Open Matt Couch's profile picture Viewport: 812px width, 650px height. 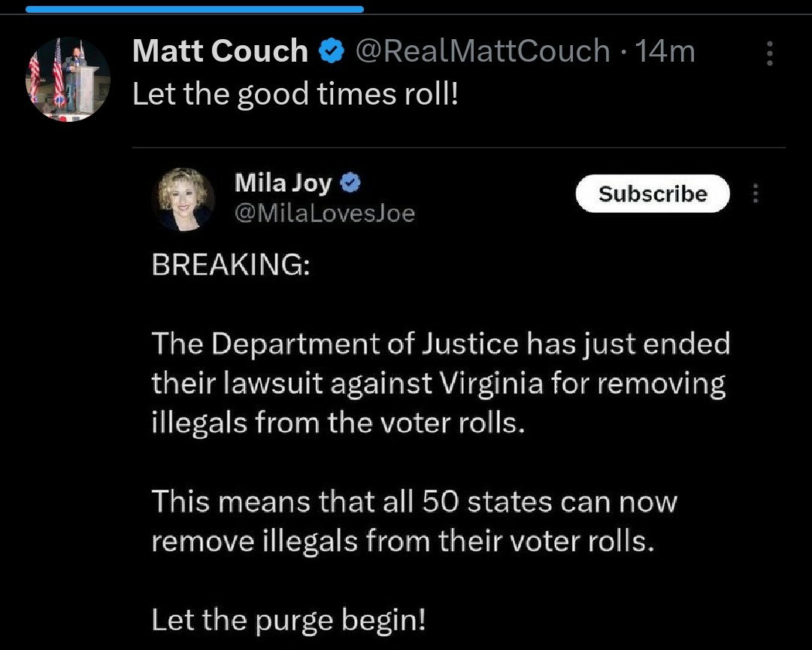pos(69,79)
